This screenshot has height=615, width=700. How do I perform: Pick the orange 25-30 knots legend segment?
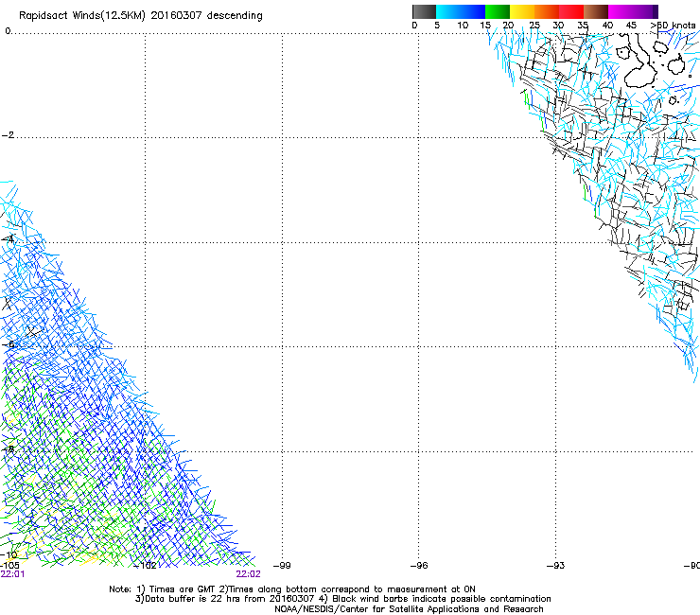[547, 11]
